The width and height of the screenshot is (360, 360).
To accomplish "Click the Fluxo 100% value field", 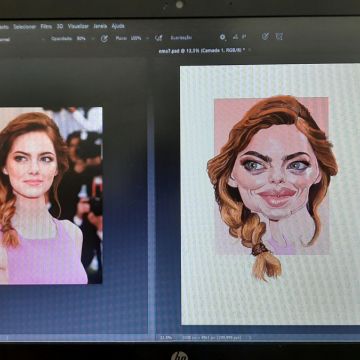I will click(136, 38).
